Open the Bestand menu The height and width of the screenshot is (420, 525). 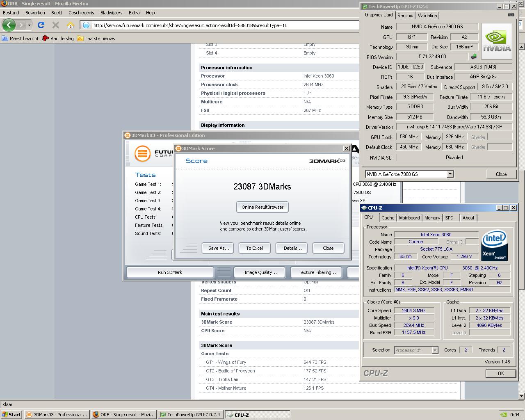pyautogui.click(x=11, y=13)
